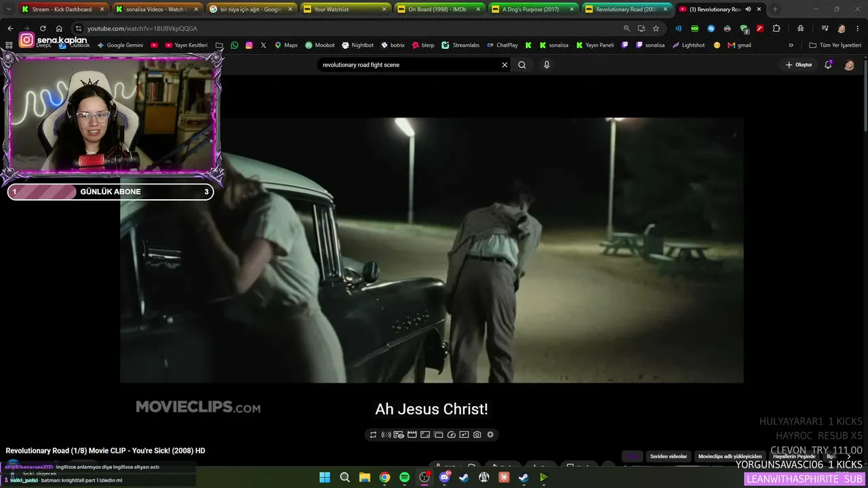
Task: Open File Explorer from taskbar
Action: 365,477
